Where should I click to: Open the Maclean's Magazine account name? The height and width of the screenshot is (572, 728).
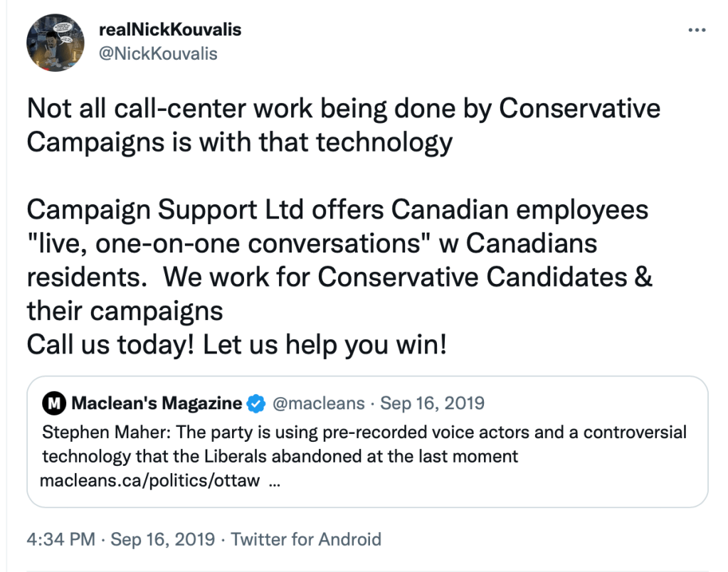(x=157, y=403)
